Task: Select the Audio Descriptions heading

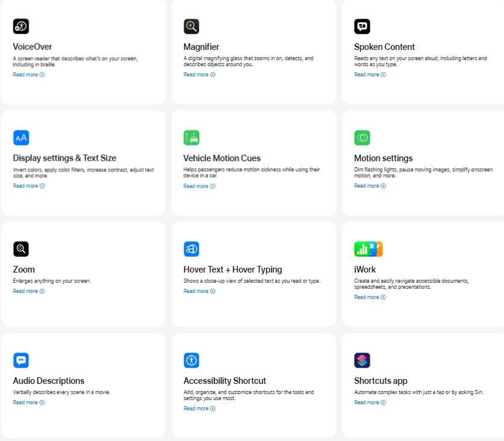Action: click(49, 381)
